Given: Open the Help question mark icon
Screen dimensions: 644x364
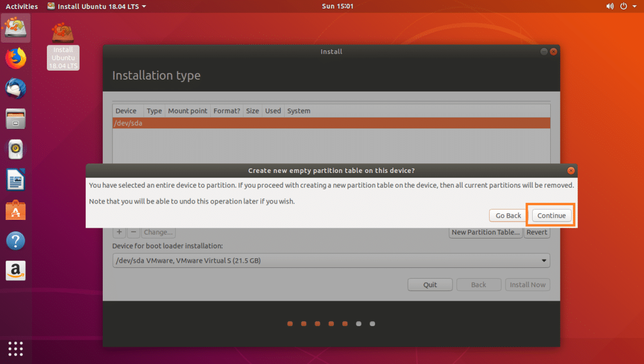Looking at the screenshot, I should tap(16, 241).
